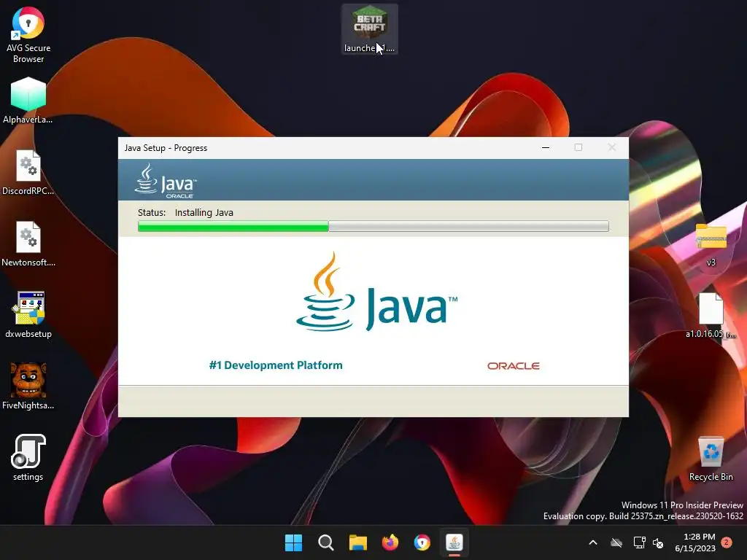Show hidden tray icons chevron
This screenshot has height=560, width=747.
click(x=593, y=542)
